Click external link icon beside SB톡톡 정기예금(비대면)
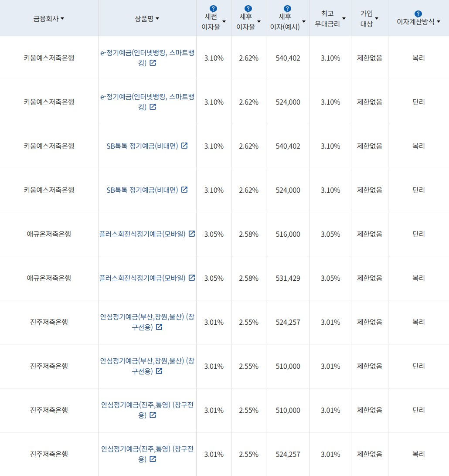 tap(184, 146)
